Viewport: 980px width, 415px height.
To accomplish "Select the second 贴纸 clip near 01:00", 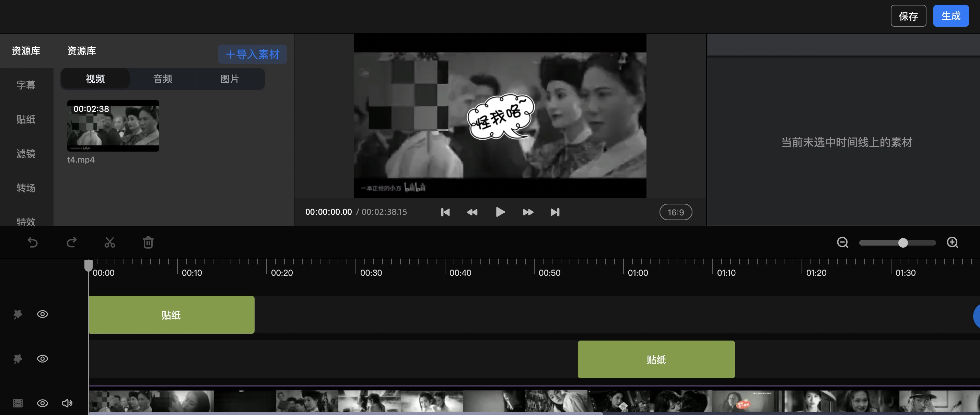I will [x=656, y=359].
